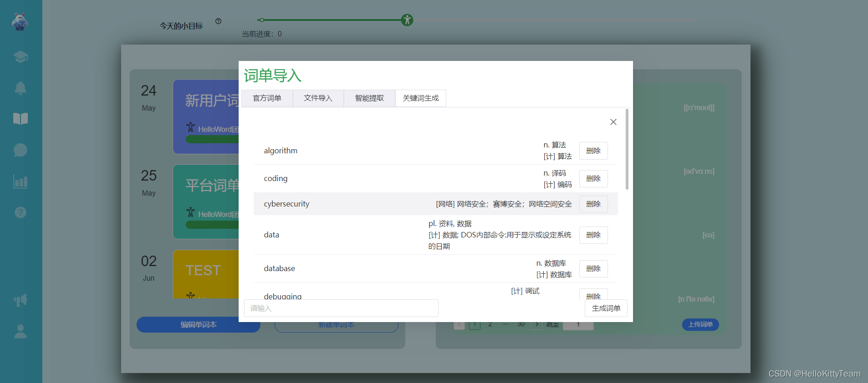This screenshot has width=868, height=383.
Task: Click the word algorithm in the list
Action: (281, 151)
